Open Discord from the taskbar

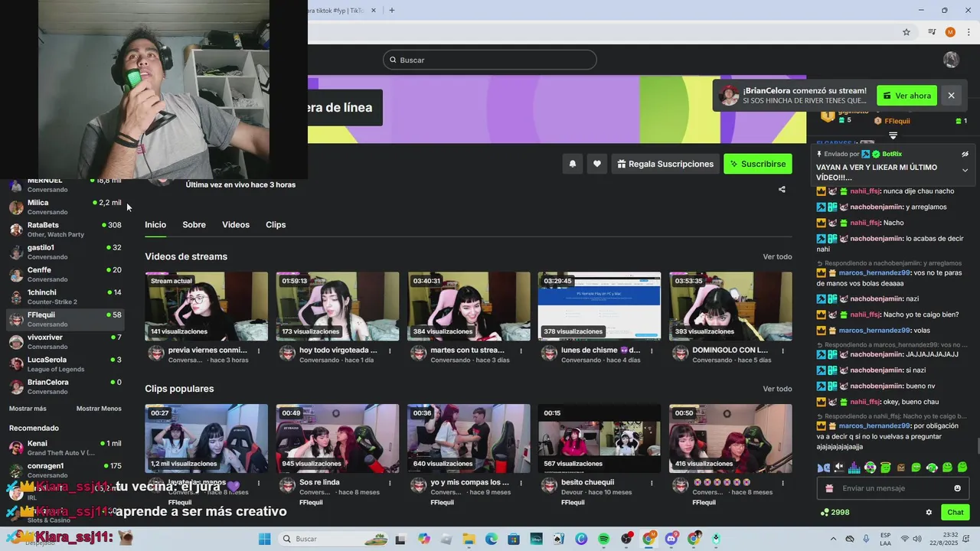click(671, 539)
